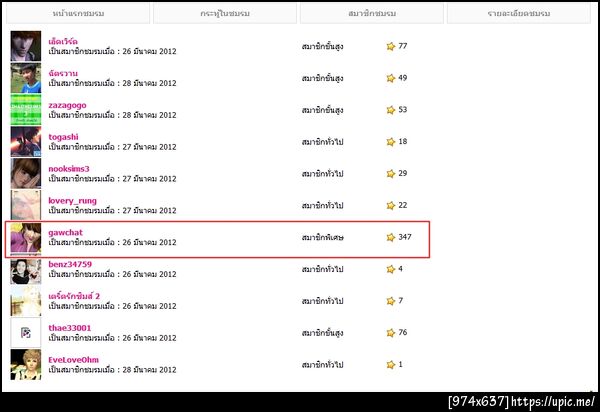Click lovery_rung's join date 27 มีนาคม 2012
600x412 pixels.
click(149, 210)
